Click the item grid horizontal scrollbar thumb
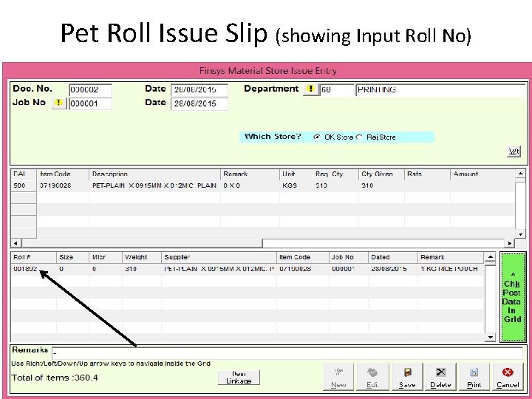Screen dimensions: 532x399 [x=142, y=243]
